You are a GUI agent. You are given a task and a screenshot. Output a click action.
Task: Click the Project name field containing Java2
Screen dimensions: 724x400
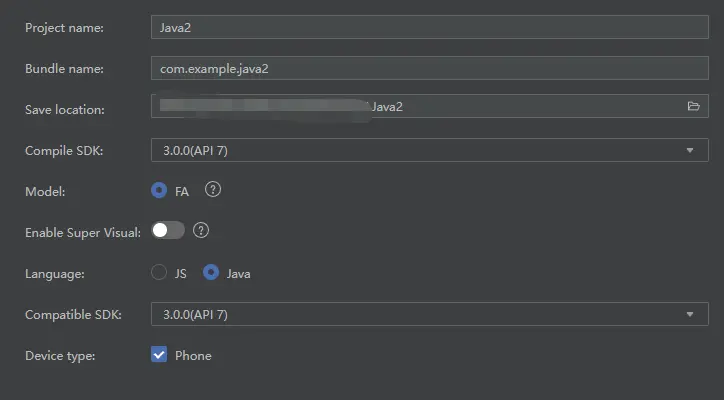pos(430,27)
